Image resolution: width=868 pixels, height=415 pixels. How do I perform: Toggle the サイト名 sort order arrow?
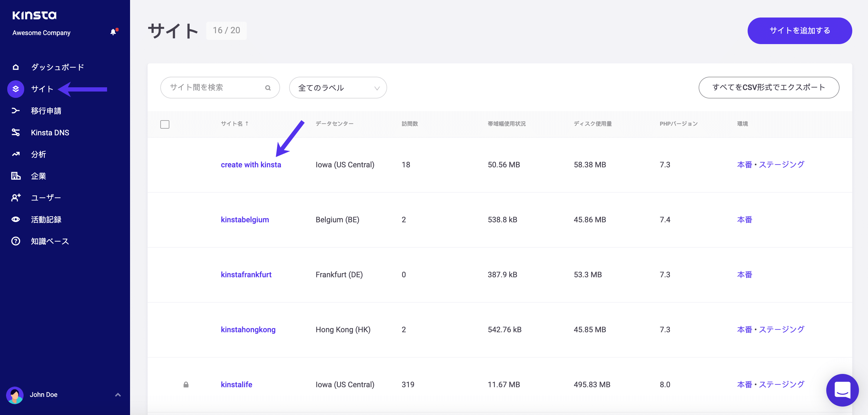pos(247,123)
